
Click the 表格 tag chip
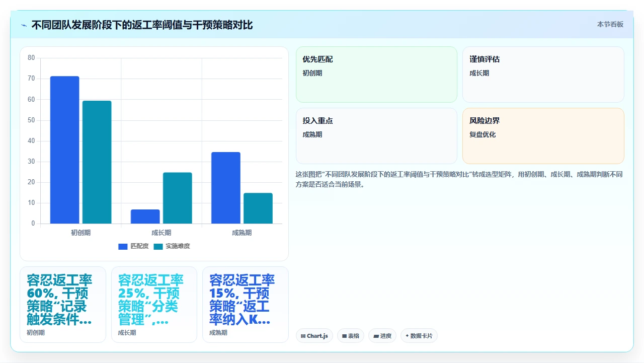351,336
